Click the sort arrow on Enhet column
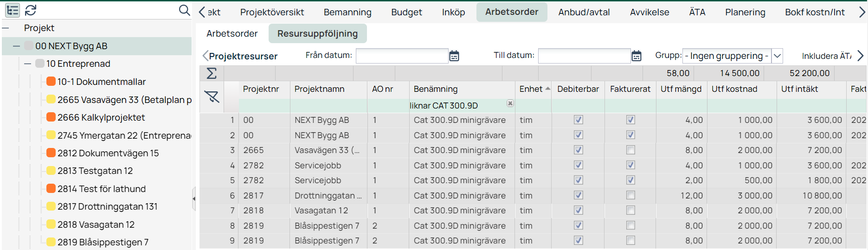The height and width of the screenshot is (250, 868). pos(548,89)
